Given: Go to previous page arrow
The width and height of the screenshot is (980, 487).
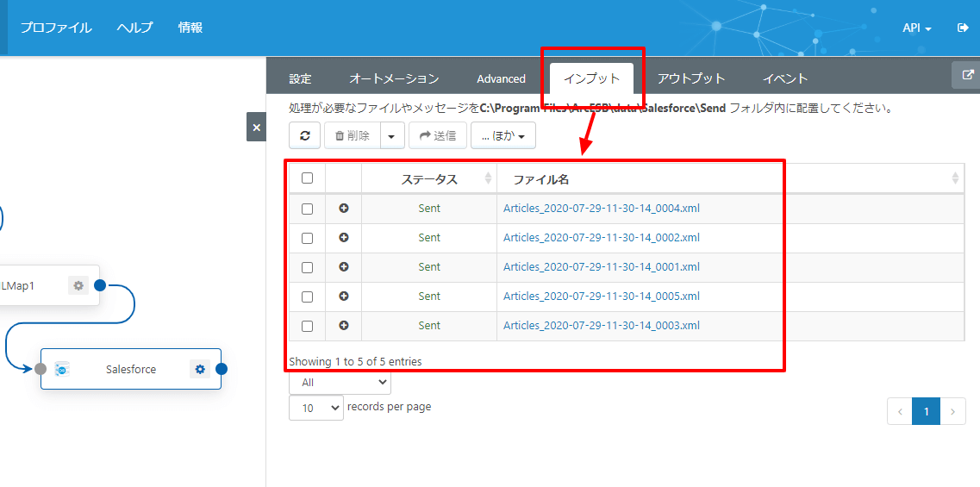Looking at the screenshot, I should tap(900, 411).
